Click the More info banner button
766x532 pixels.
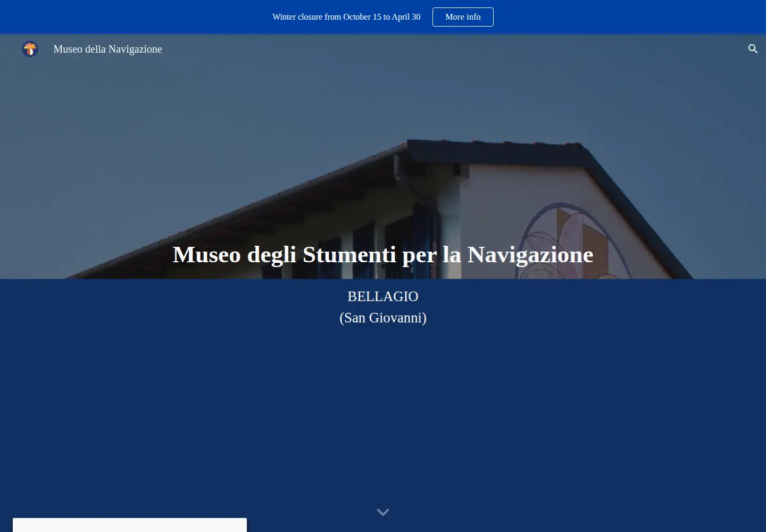click(x=463, y=17)
